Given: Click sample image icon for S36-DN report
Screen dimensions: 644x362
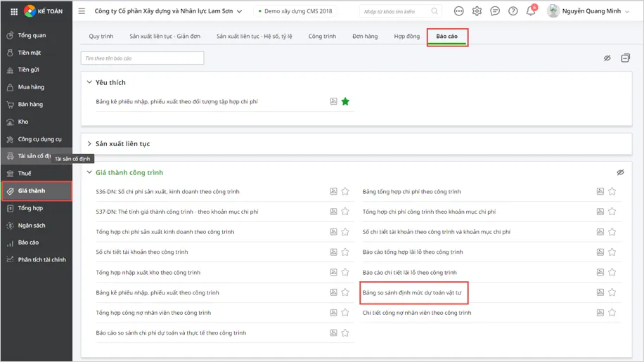Looking at the screenshot, I should point(334,191).
